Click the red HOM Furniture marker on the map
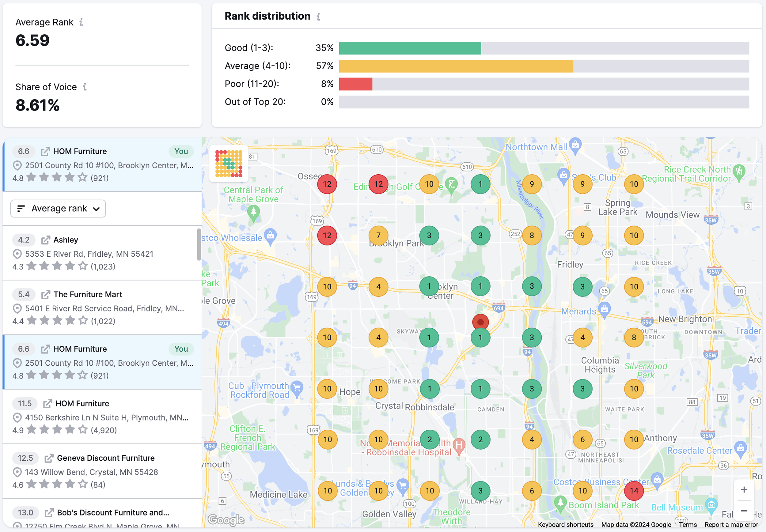The image size is (766, 532). tap(480, 322)
